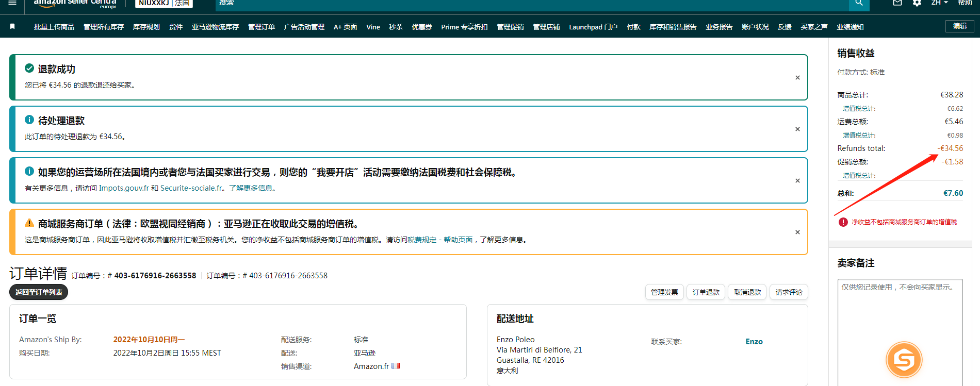Open the NIUXXKJ 法国 marketplace switcher
Screen dimensions: 980x386
[164, 3]
